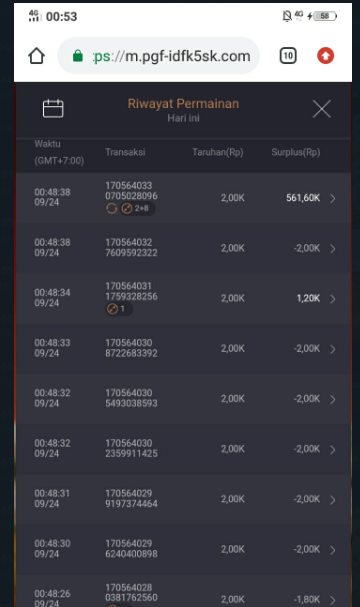Tap the red upload arrow icon
The height and width of the screenshot is (607, 360).
click(x=326, y=56)
